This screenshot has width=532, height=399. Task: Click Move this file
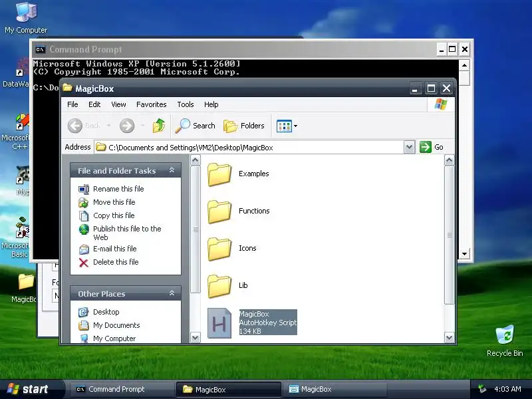click(x=114, y=202)
